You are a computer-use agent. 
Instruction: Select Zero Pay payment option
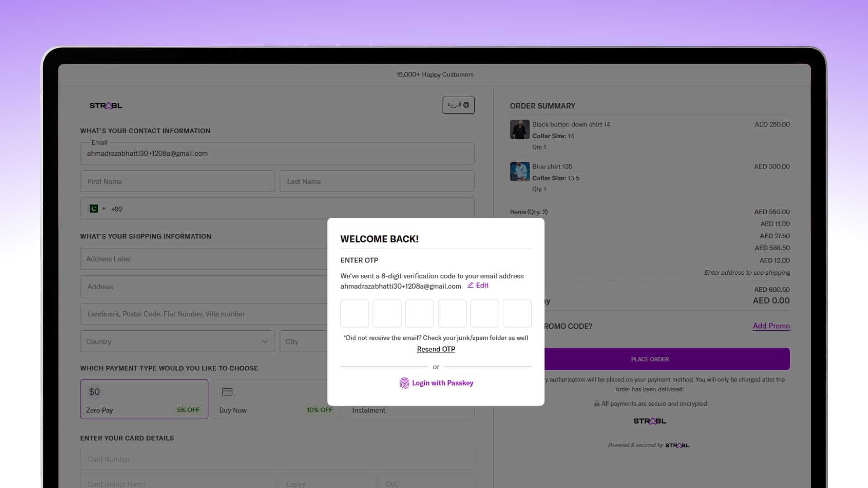pyautogui.click(x=144, y=399)
